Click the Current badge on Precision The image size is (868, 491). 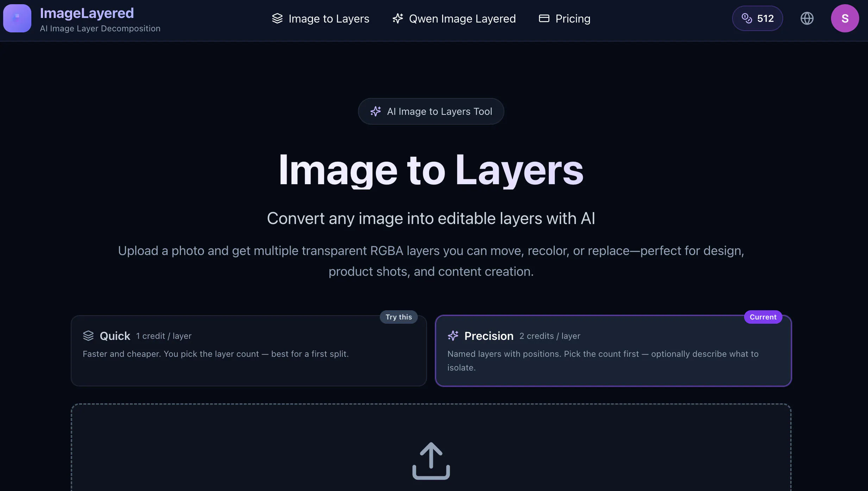click(763, 317)
